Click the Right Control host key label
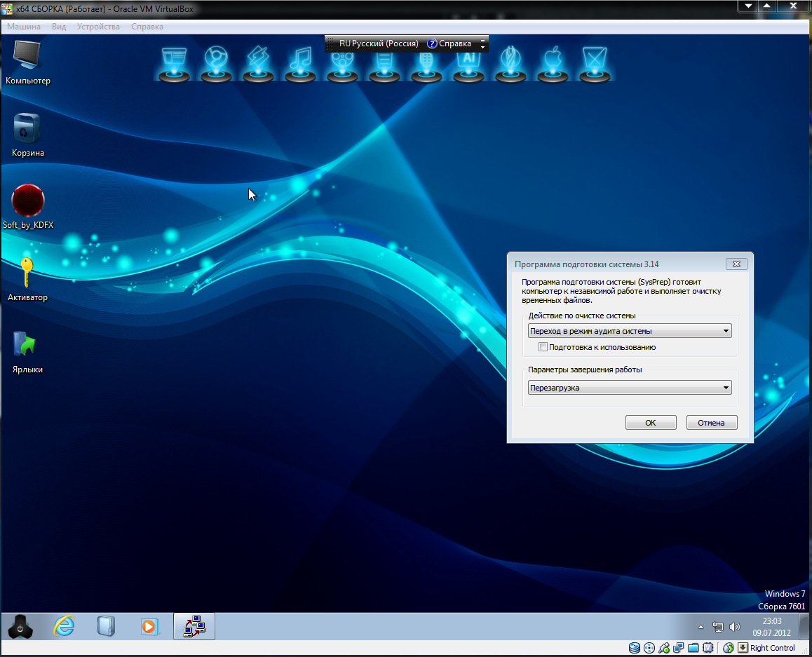This screenshot has width=812, height=657. 772,648
